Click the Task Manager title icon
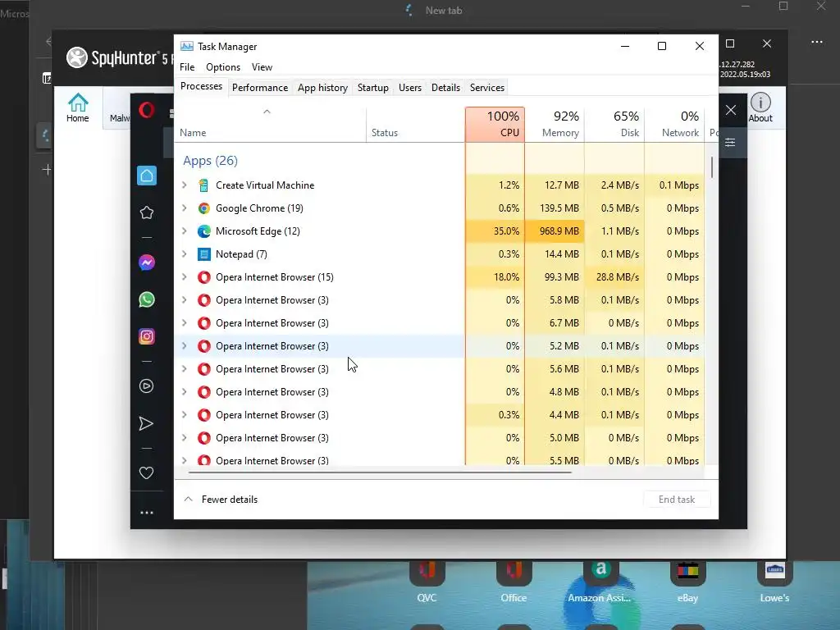Screen dimensions: 840x630 point(186,47)
